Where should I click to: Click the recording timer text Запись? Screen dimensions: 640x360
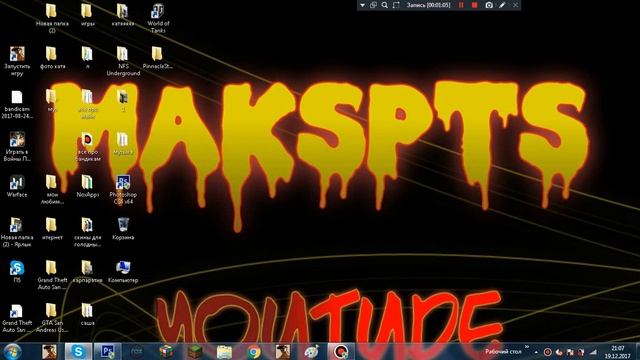(x=429, y=5)
